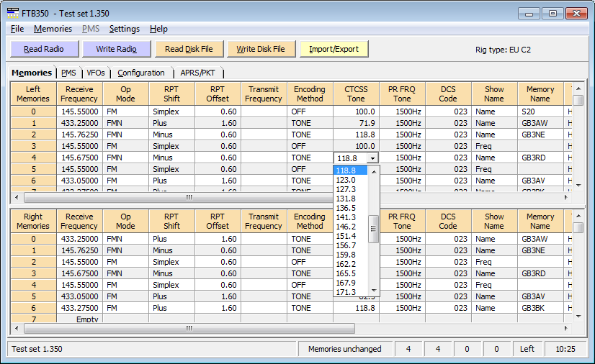Switch to the VFOs tab
Viewport: 595px width, 364px height.
coord(95,73)
